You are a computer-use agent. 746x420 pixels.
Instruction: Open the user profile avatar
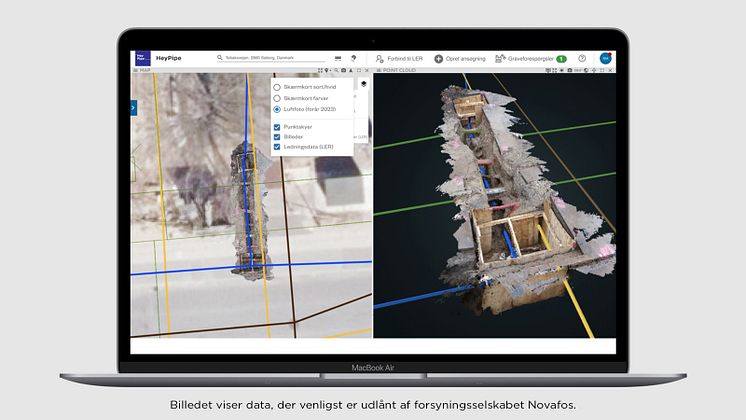tap(605, 59)
